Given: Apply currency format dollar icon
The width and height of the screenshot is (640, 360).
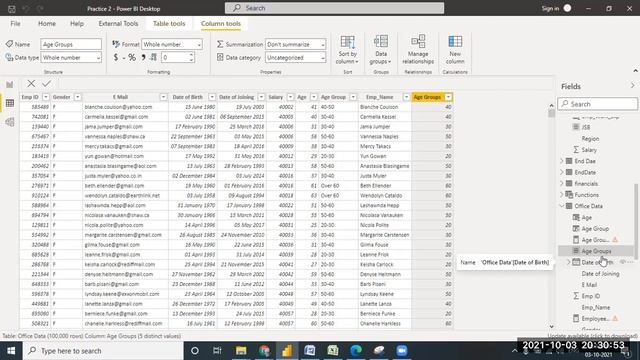Looking at the screenshot, I should pyautogui.click(x=116, y=58).
